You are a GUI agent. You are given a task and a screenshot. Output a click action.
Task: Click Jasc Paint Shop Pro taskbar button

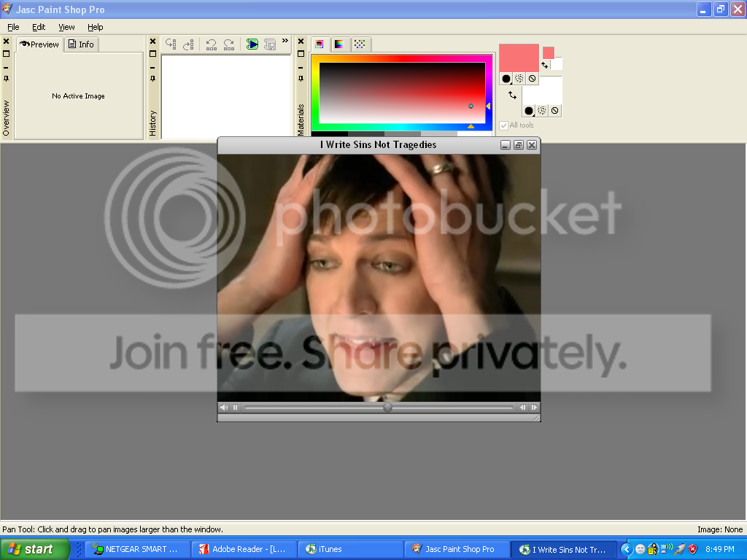pyautogui.click(x=457, y=550)
